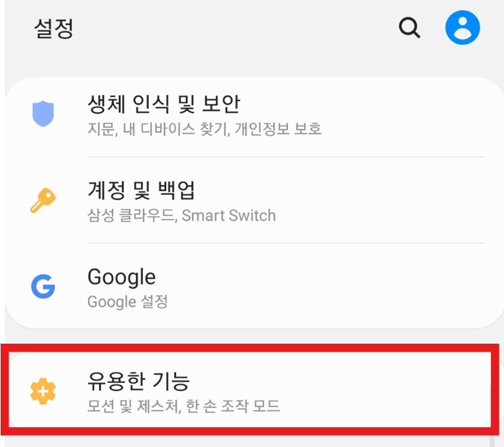Viewport: 504px width, 447px height.
Task: Click the yellow key account icon
Action: click(42, 199)
